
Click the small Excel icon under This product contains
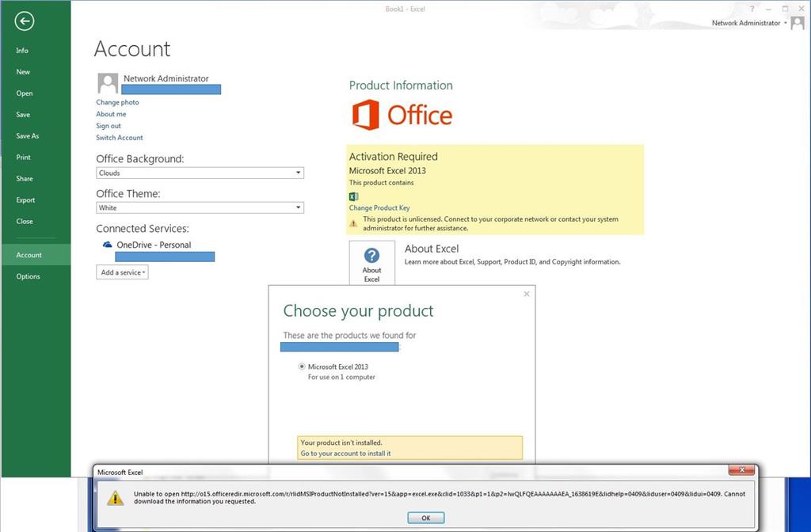click(x=354, y=196)
